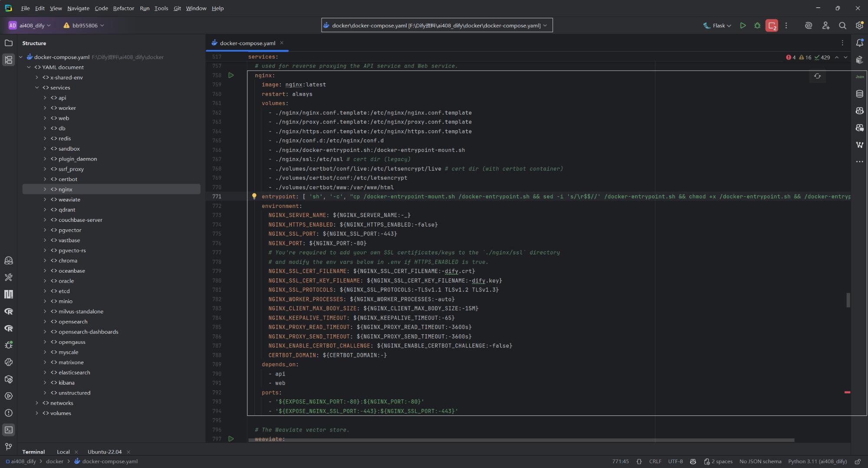Open the Terminal tool window icon
Image resolution: width=868 pixels, height=468 pixels.
[x=8, y=430]
